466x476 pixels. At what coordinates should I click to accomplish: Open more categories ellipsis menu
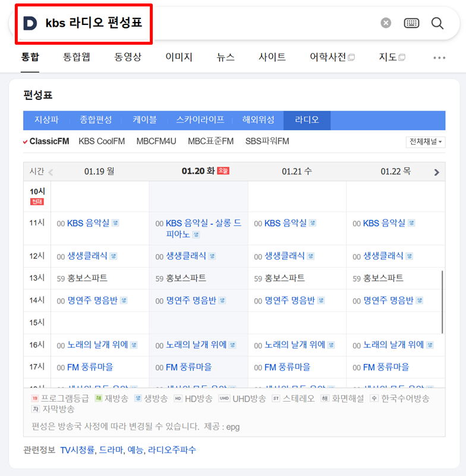(x=439, y=58)
